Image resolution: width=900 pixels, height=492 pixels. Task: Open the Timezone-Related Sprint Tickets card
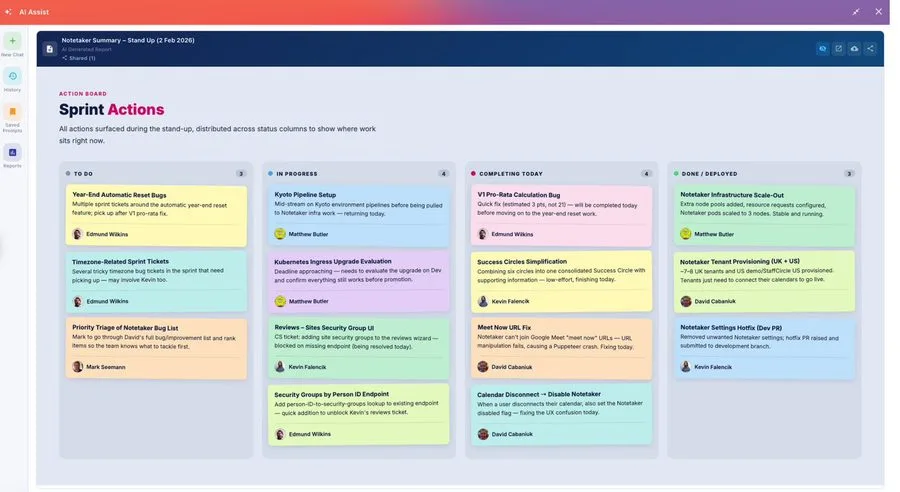(156, 281)
